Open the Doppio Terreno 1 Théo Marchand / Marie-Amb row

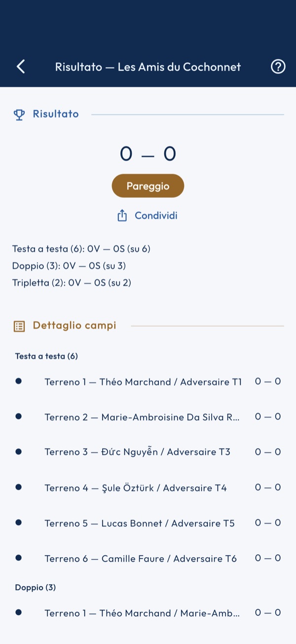tap(148, 613)
